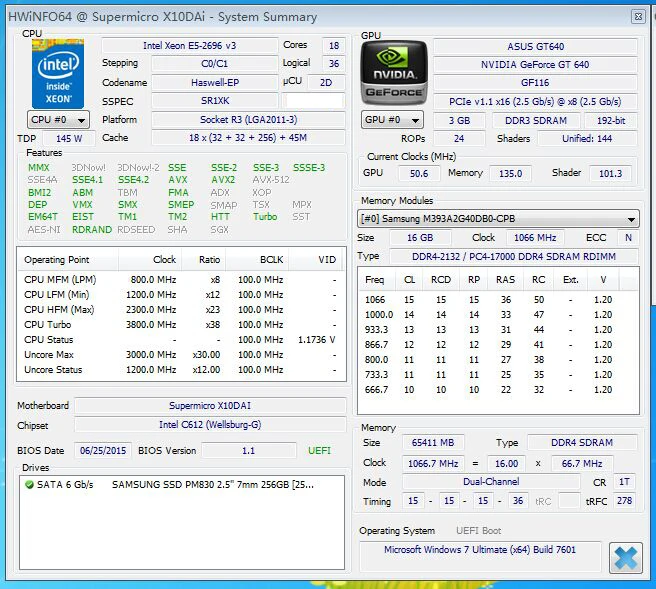Click the Dual-Channel mode field
Image resolution: width=656 pixels, height=589 pixels.
tap(491, 482)
